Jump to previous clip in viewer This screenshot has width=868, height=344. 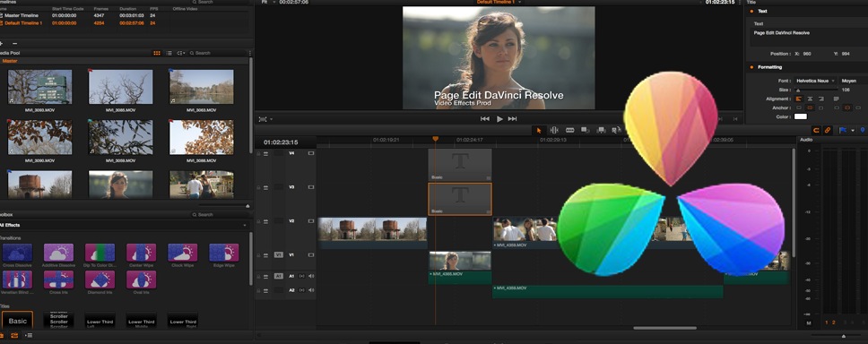click(x=485, y=119)
